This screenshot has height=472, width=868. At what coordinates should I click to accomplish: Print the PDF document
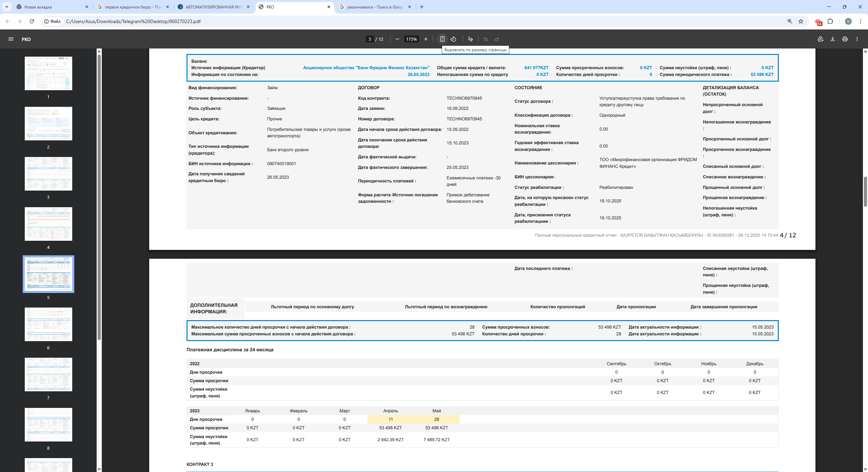tap(845, 39)
